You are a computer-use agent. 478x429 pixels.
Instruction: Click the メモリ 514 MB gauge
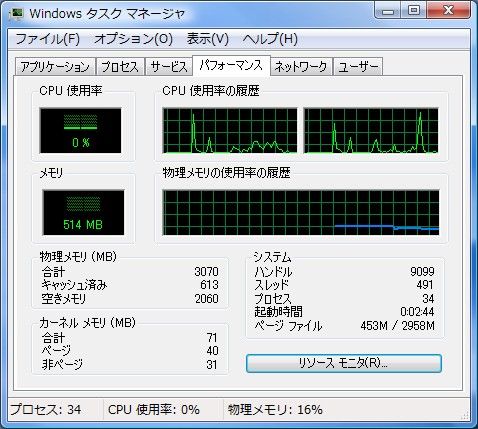click(83, 213)
